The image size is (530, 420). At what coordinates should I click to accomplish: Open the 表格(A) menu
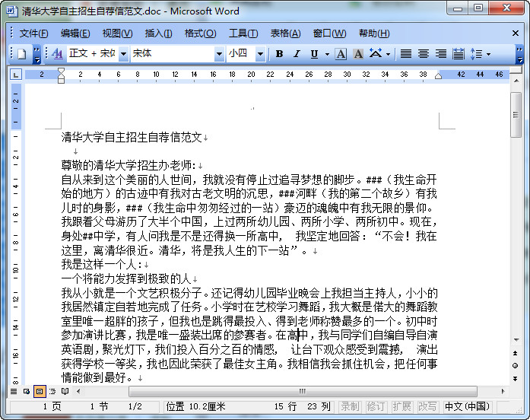285,33
